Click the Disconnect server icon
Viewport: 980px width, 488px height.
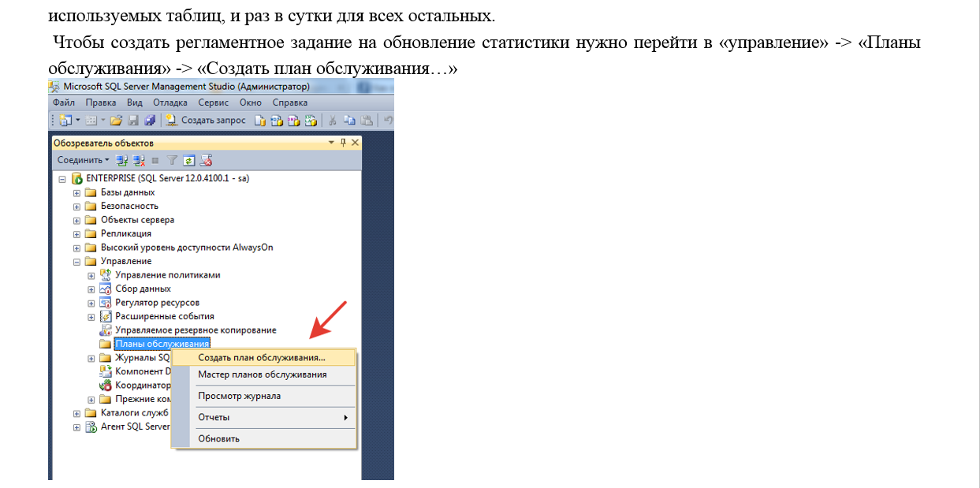[139, 160]
